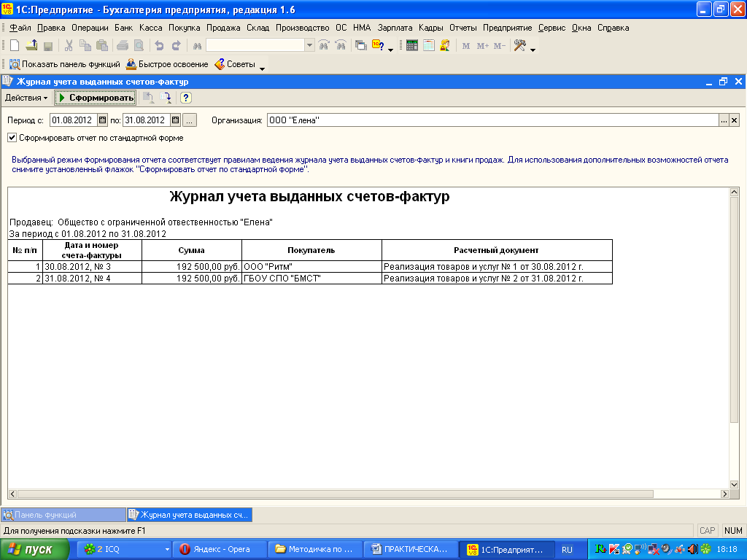Click the buyer cell ООО "Ритм"
Image resolution: width=747 pixels, height=560 pixels.
[311, 267]
